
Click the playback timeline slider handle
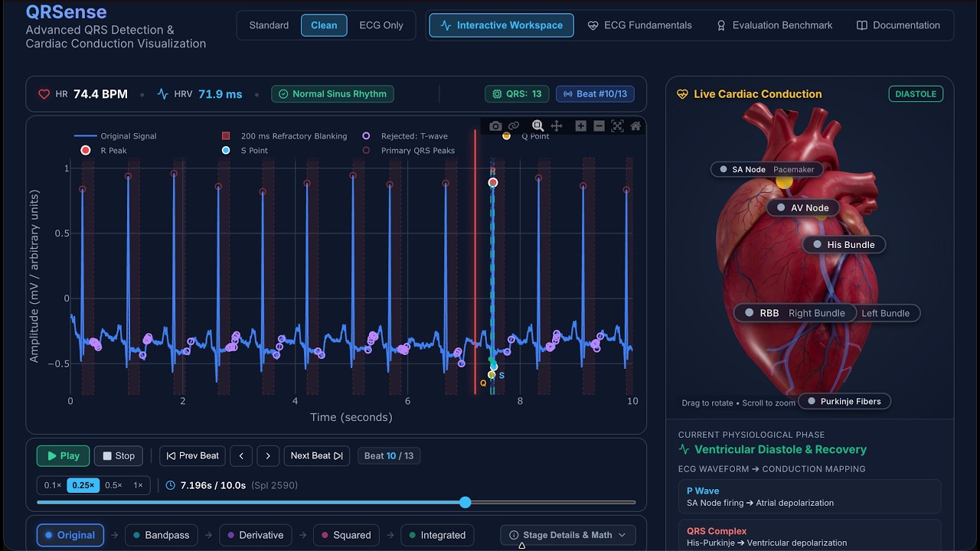coord(465,502)
